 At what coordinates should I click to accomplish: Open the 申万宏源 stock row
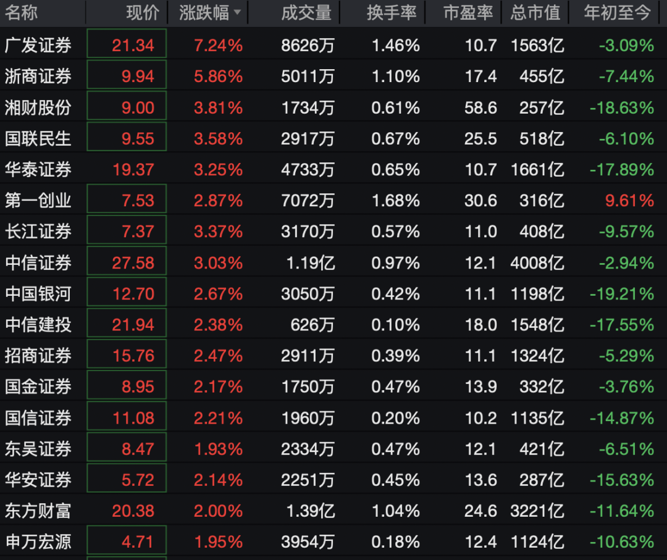click(39, 542)
